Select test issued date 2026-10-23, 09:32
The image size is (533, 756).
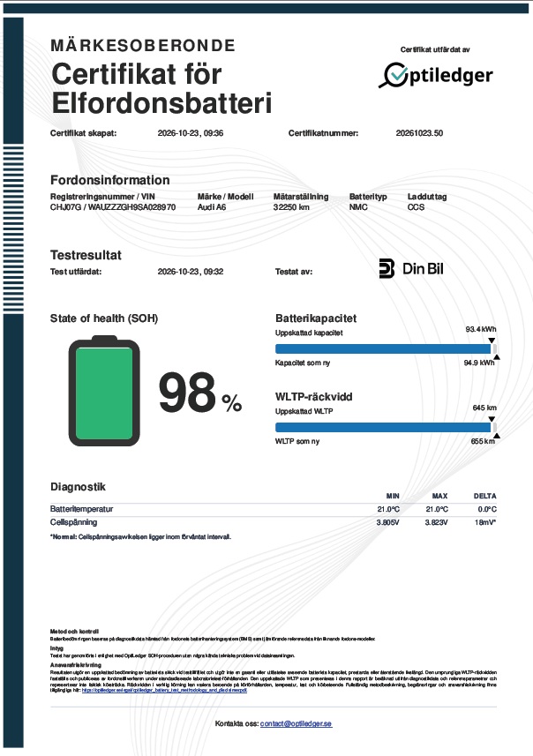pyautogui.click(x=191, y=272)
